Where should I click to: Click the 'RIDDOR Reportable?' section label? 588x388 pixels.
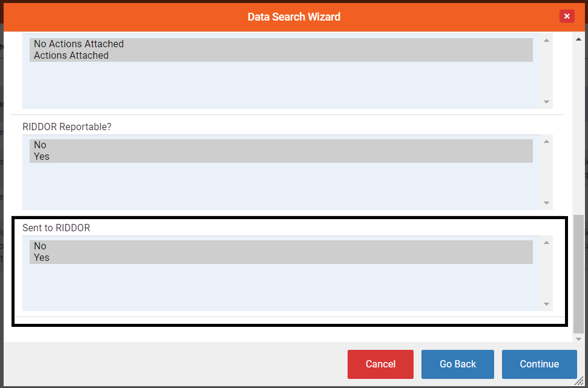coord(67,127)
